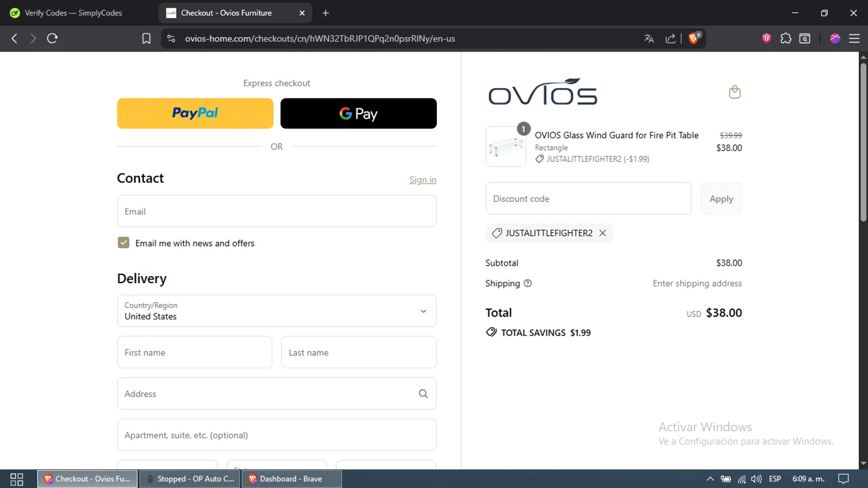Screen dimensions: 868x488
Task: Click the Discount code field
Action: (589, 199)
